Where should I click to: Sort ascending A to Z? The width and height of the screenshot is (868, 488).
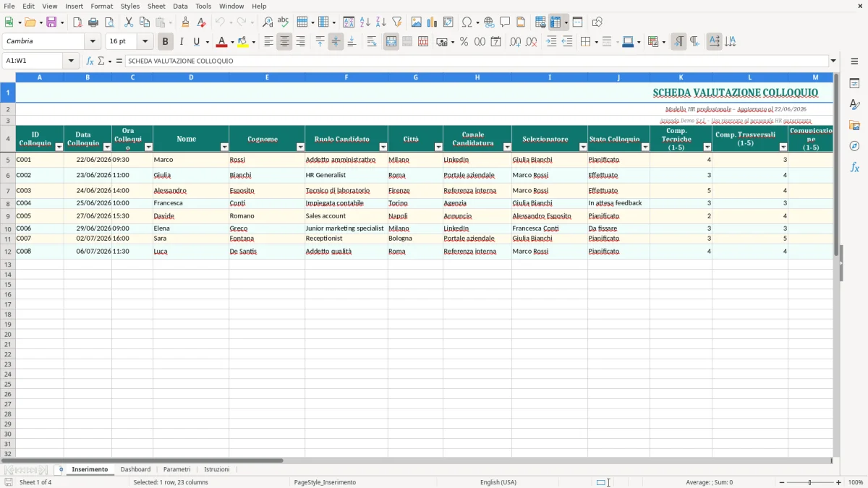pyautogui.click(x=365, y=22)
